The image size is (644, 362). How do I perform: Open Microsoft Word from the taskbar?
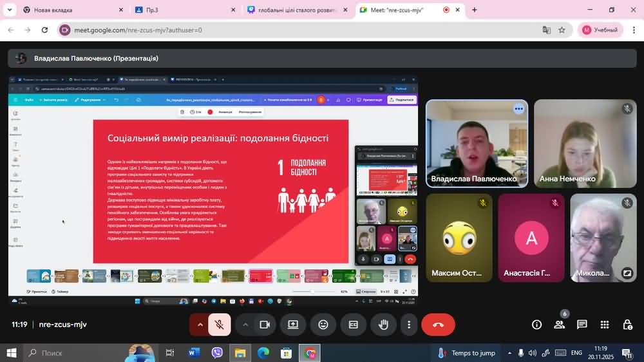coord(194,353)
